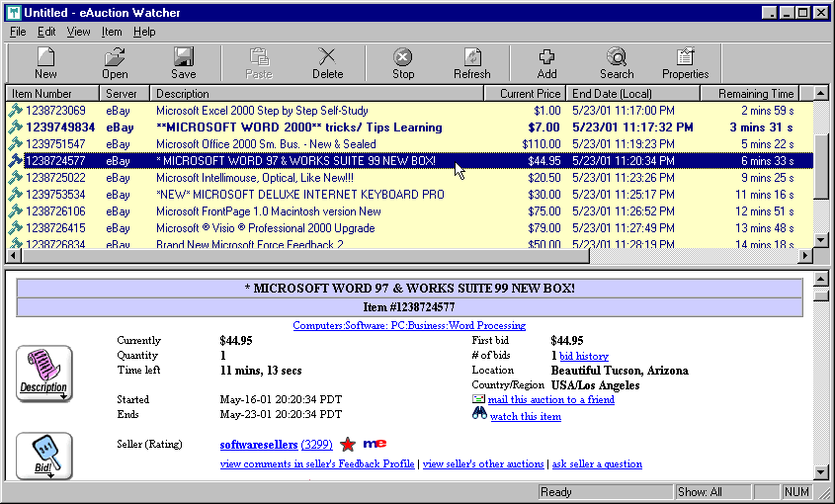The height and width of the screenshot is (504, 835).
Task: Click the New toolbar icon
Action: point(45,63)
